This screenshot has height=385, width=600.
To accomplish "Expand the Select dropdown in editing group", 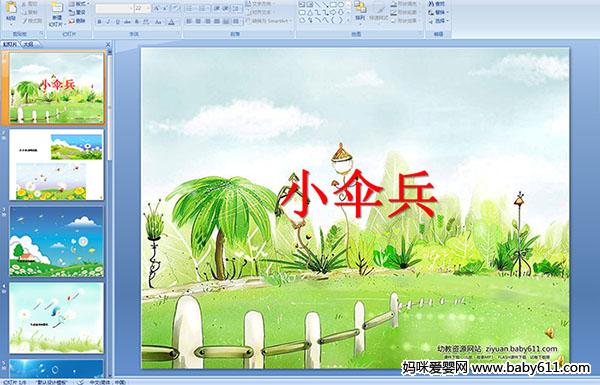I will (x=439, y=21).
